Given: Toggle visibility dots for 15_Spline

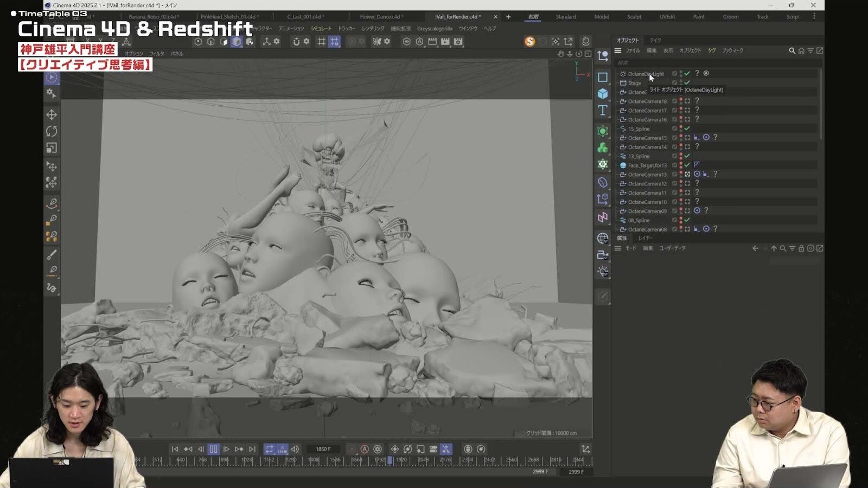Looking at the screenshot, I should click(681, 129).
